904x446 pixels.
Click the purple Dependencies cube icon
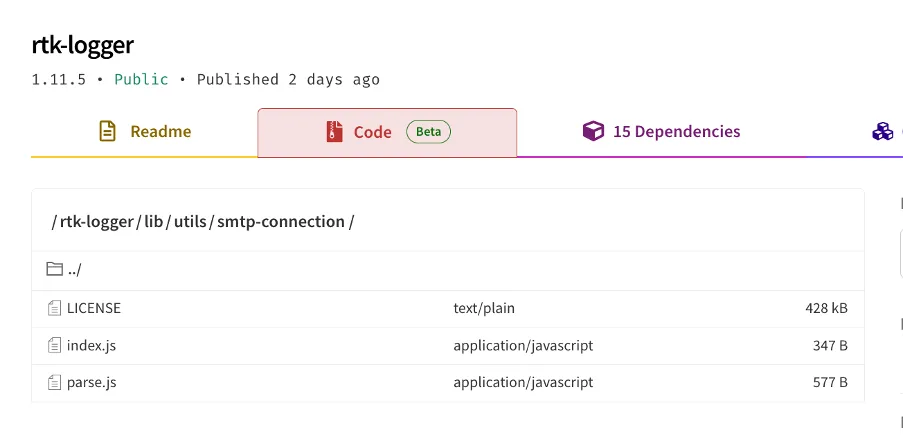tap(594, 132)
